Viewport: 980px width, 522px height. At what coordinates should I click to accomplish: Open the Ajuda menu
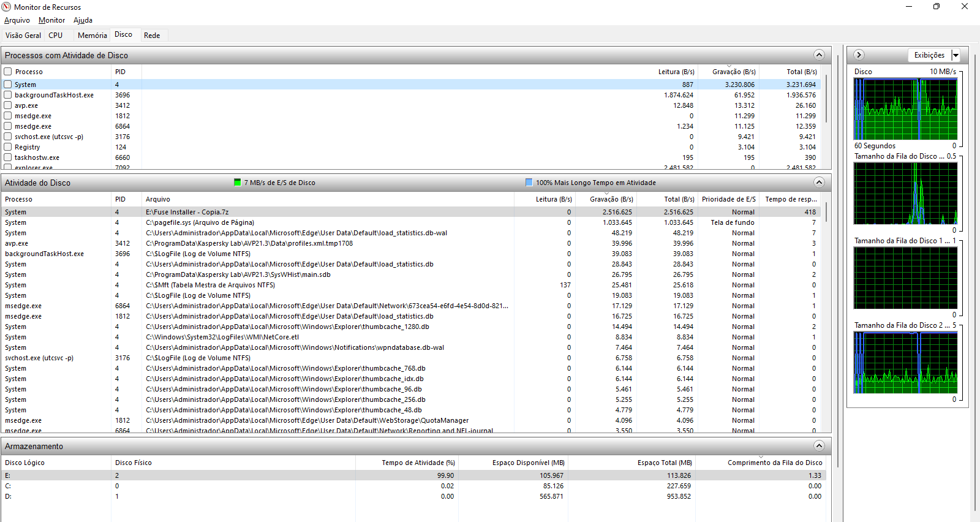(x=83, y=20)
